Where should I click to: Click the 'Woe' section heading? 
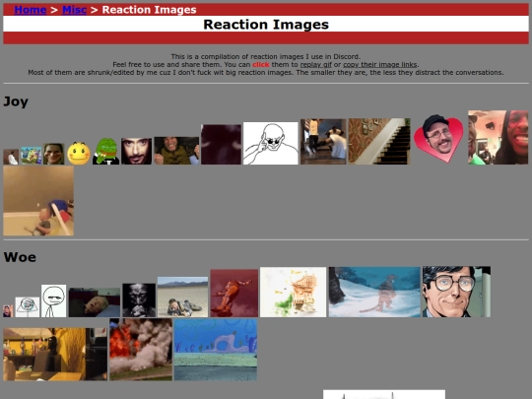coord(20,257)
